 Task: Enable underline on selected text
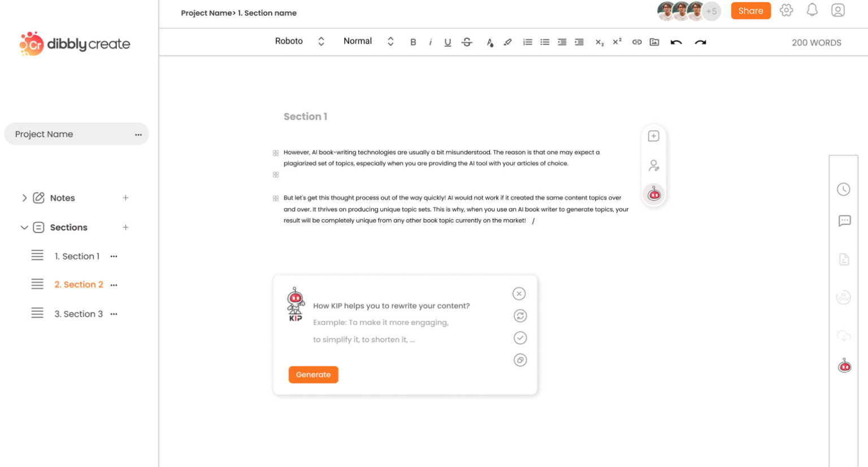coord(448,42)
